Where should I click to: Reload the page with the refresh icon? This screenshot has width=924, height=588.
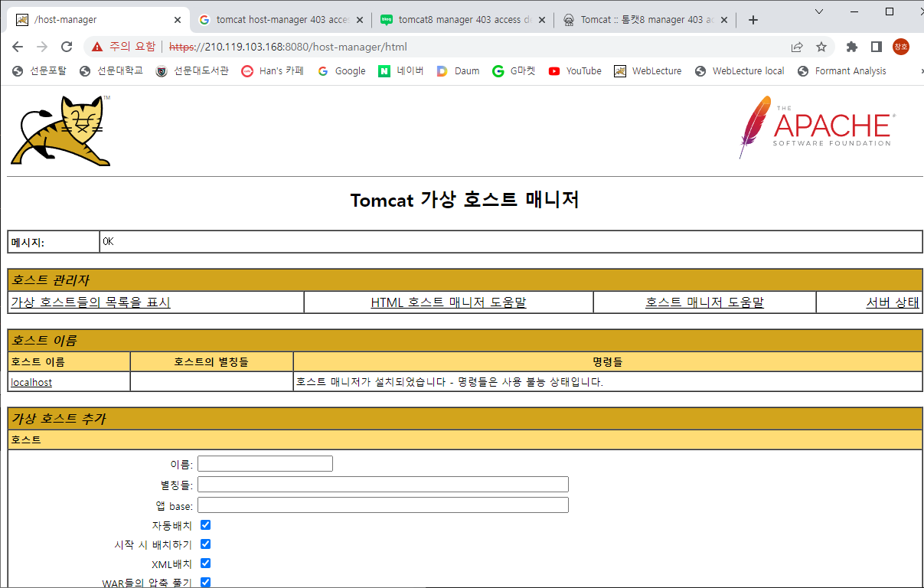66,47
